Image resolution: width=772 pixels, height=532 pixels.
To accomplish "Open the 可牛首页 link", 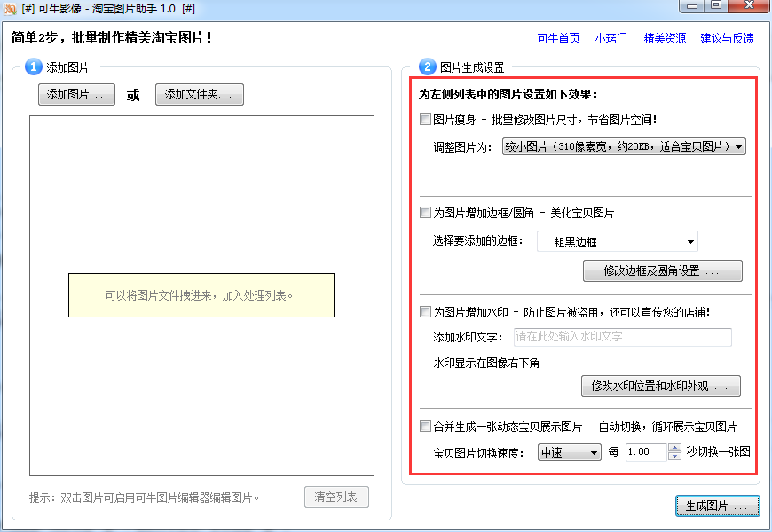I will coord(558,38).
